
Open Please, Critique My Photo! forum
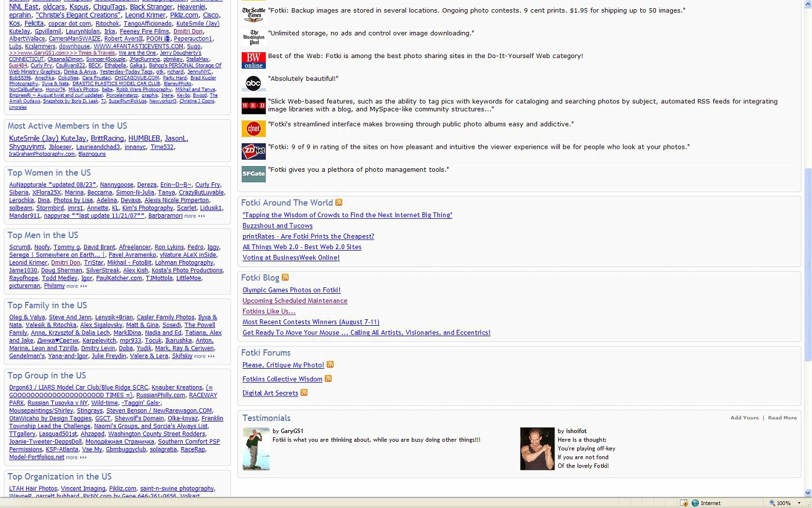(x=283, y=365)
